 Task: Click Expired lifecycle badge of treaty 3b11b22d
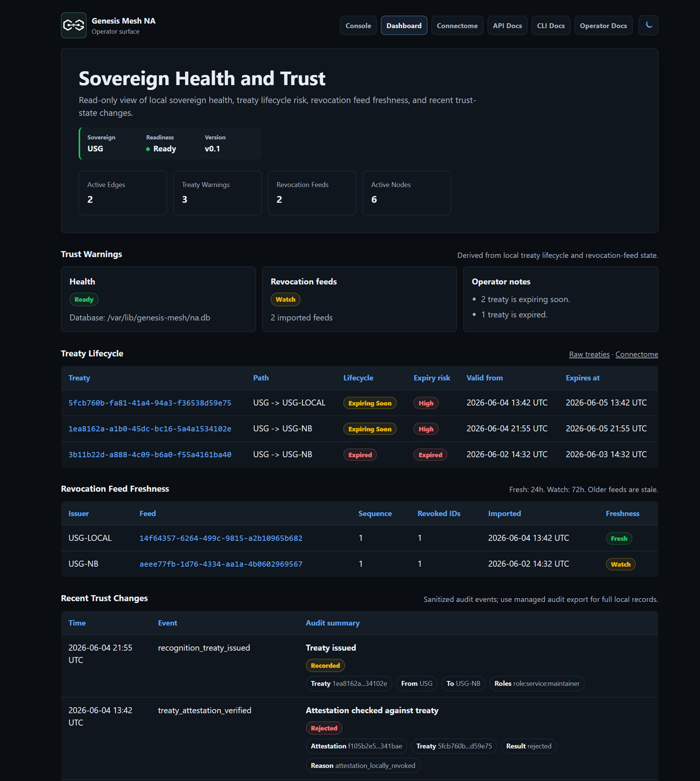click(360, 455)
